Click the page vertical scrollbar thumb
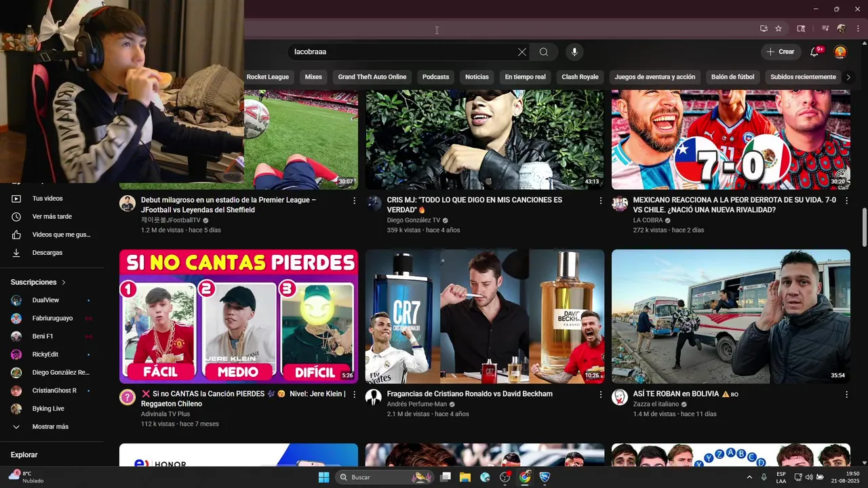 point(864,228)
